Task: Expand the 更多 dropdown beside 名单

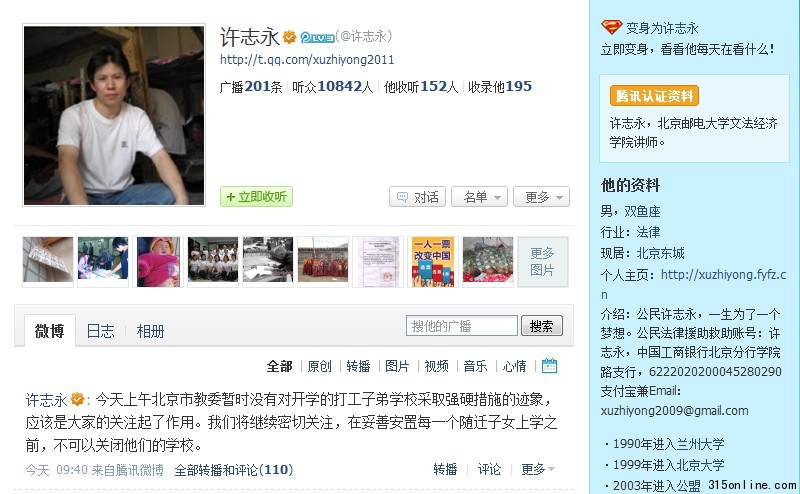Action: coord(541,197)
